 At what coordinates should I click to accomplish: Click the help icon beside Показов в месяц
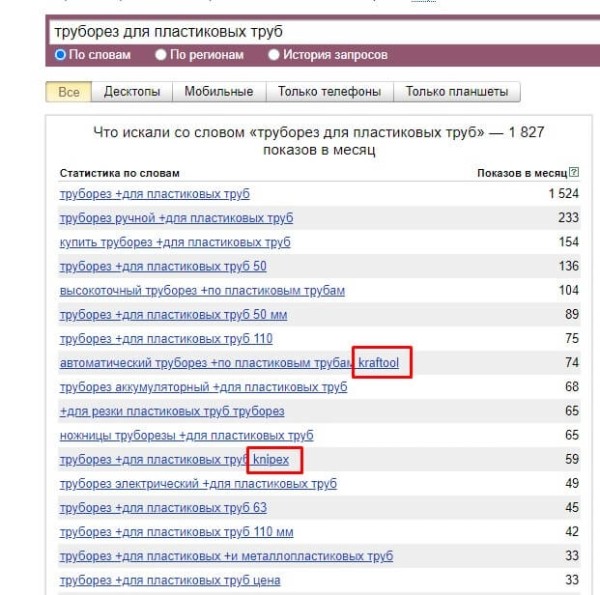(x=574, y=172)
